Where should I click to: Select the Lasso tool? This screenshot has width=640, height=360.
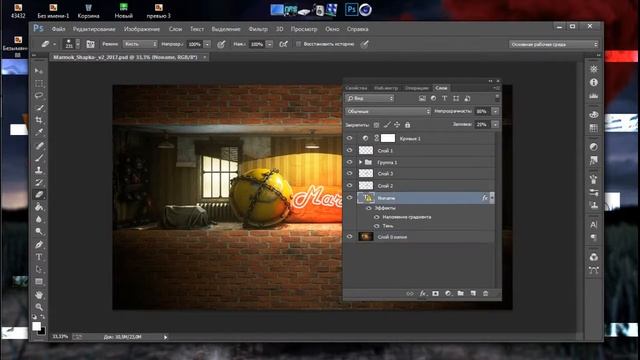point(39,96)
